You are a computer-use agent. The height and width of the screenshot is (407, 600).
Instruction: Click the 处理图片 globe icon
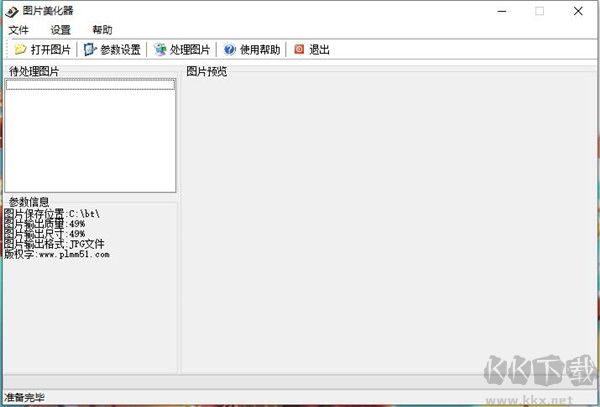pyautogui.click(x=160, y=49)
